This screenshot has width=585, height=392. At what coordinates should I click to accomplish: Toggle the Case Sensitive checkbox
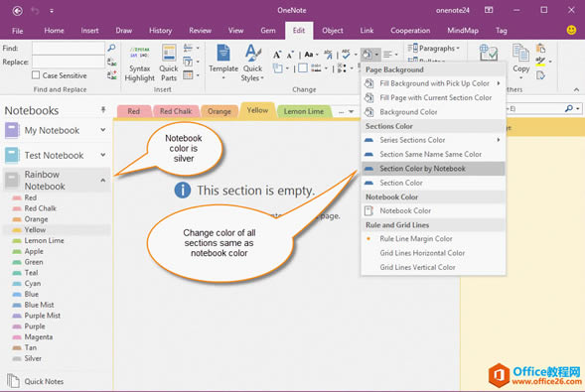coord(36,75)
